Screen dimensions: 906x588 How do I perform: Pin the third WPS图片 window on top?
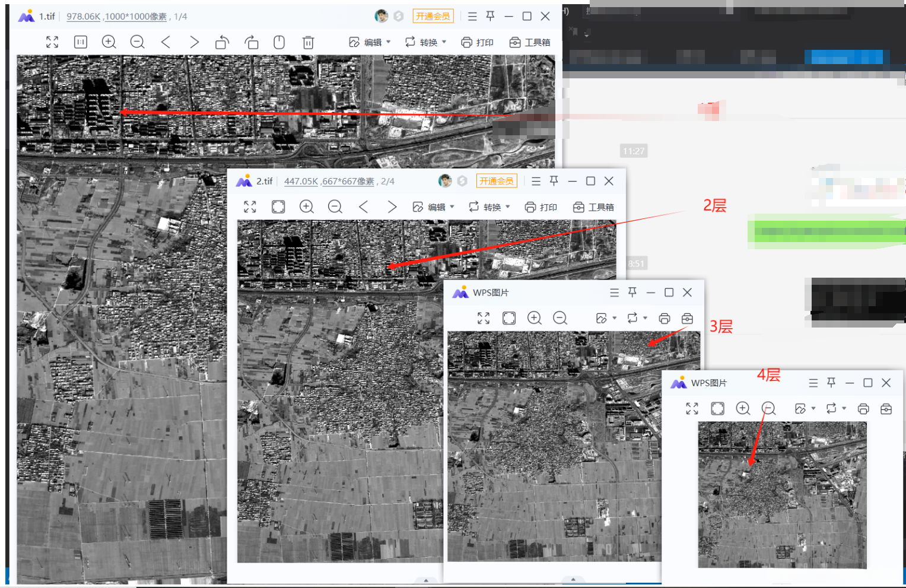tap(632, 293)
